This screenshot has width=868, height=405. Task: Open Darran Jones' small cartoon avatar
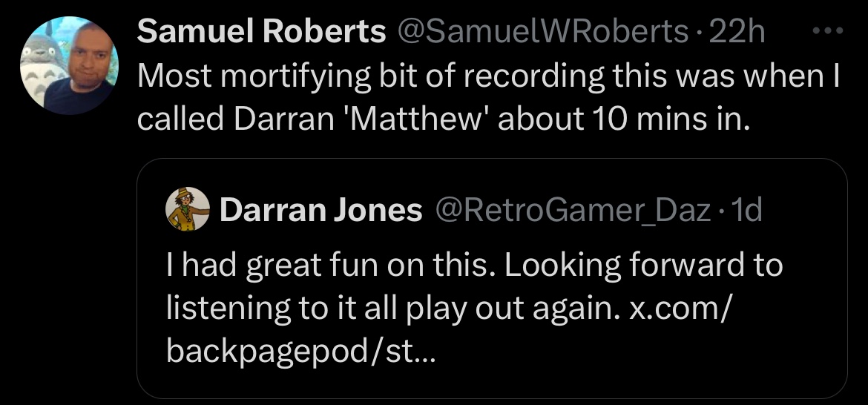188,209
